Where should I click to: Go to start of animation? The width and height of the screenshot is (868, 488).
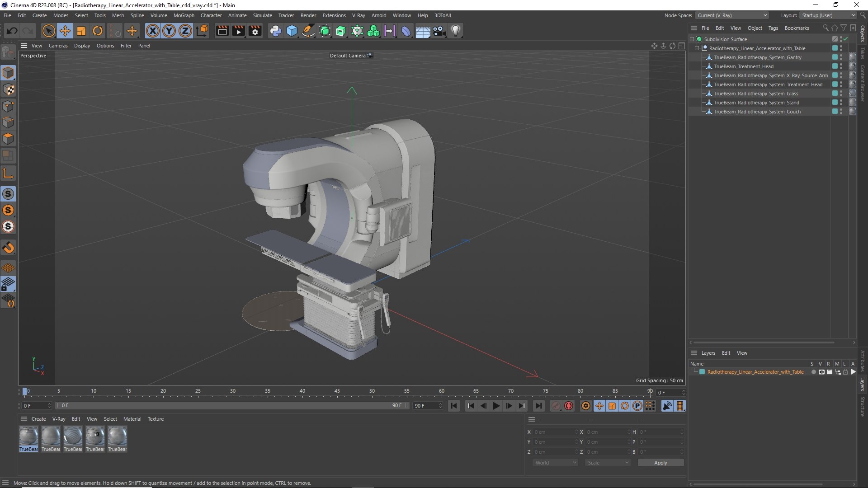(x=454, y=406)
